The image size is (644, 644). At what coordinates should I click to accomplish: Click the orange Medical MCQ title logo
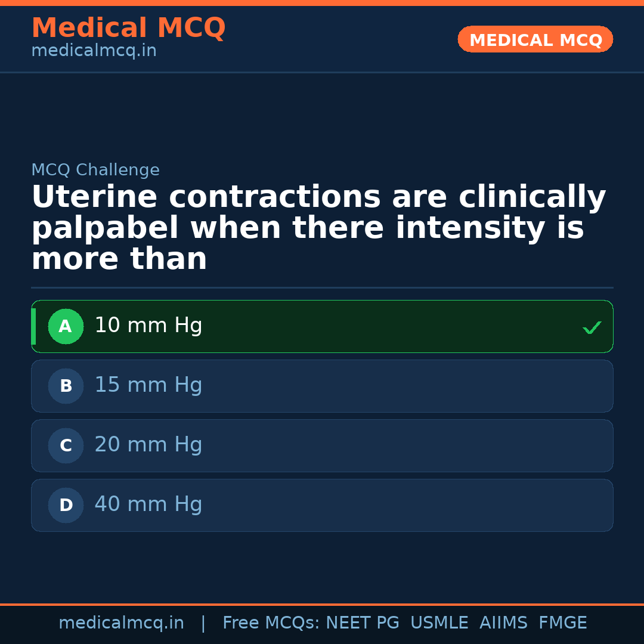click(128, 28)
